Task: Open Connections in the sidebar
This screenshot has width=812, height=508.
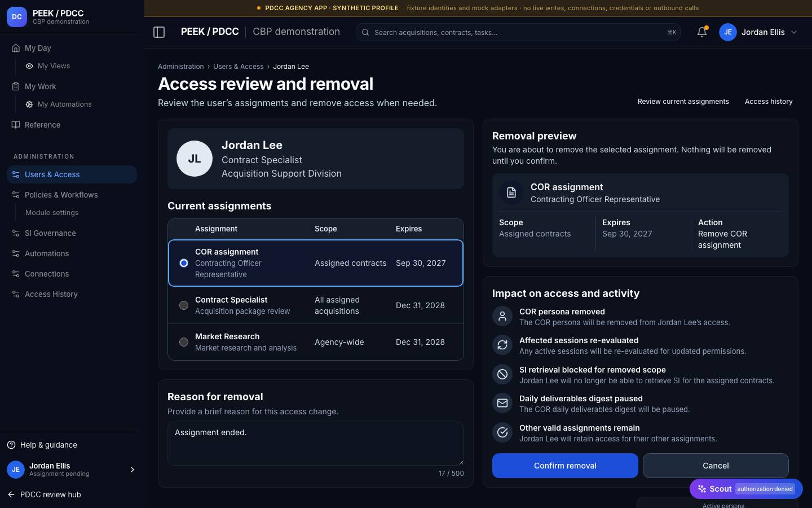Action: (x=72, y=274)
